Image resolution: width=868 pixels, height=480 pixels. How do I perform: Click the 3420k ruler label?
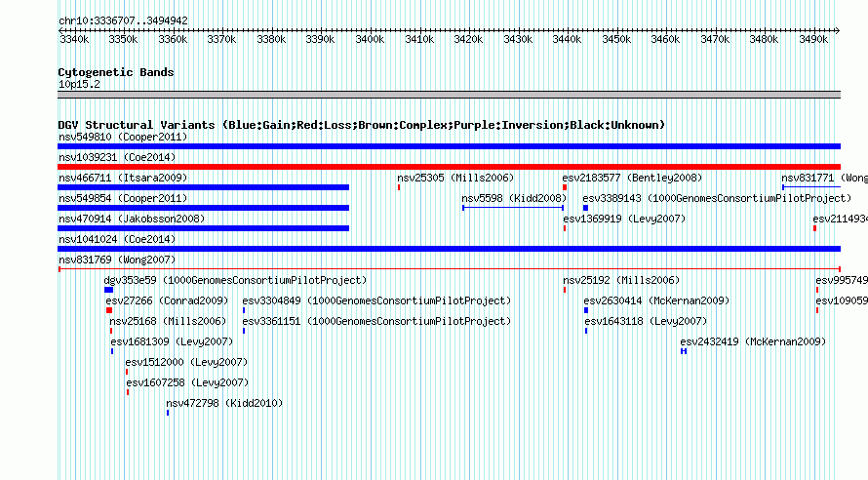468,39
